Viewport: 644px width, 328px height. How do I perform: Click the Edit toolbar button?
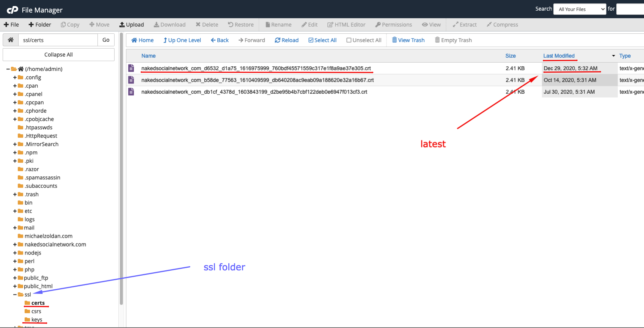point(309,25)
